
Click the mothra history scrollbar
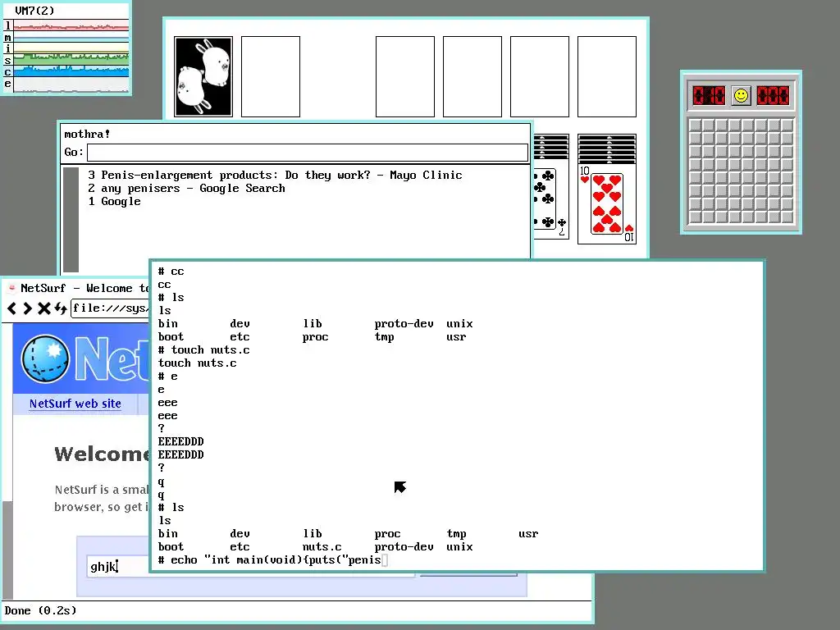click(x=71, y=220)
